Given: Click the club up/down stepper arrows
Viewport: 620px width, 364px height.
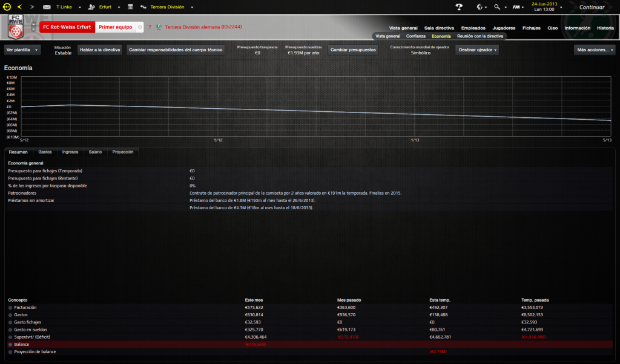Looking at the screenshot, I should pyautogui.click(x=33, y=27).
